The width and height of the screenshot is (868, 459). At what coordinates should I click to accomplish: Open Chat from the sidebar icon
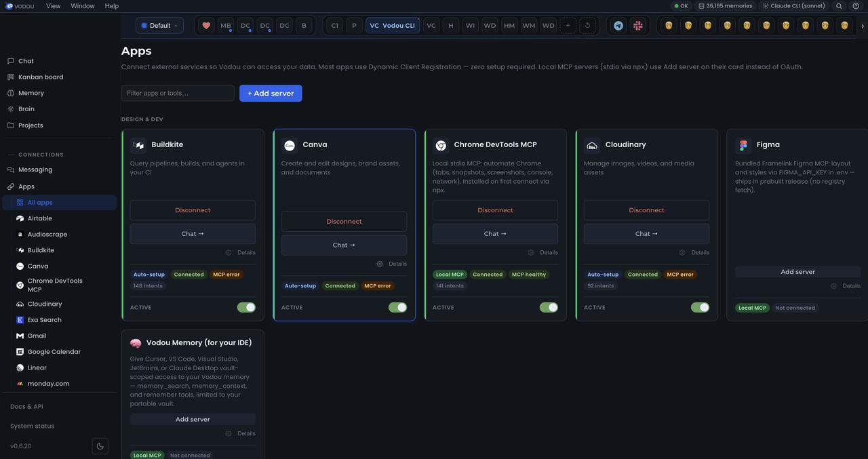[10, 61]
